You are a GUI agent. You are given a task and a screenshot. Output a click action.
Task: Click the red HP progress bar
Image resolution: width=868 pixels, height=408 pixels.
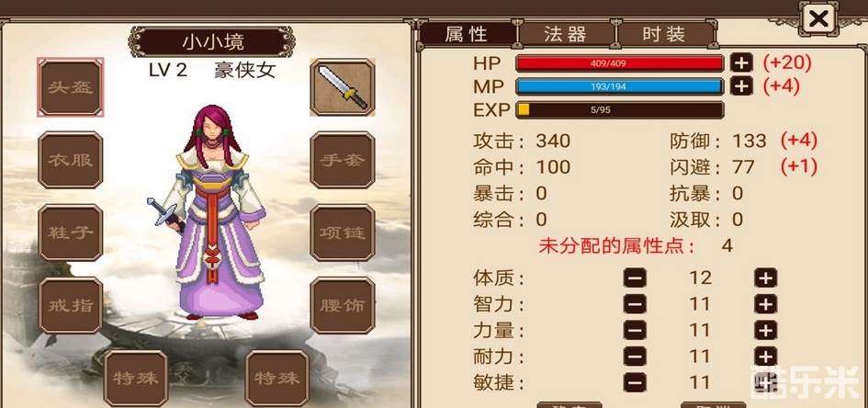tap(619, 63)
